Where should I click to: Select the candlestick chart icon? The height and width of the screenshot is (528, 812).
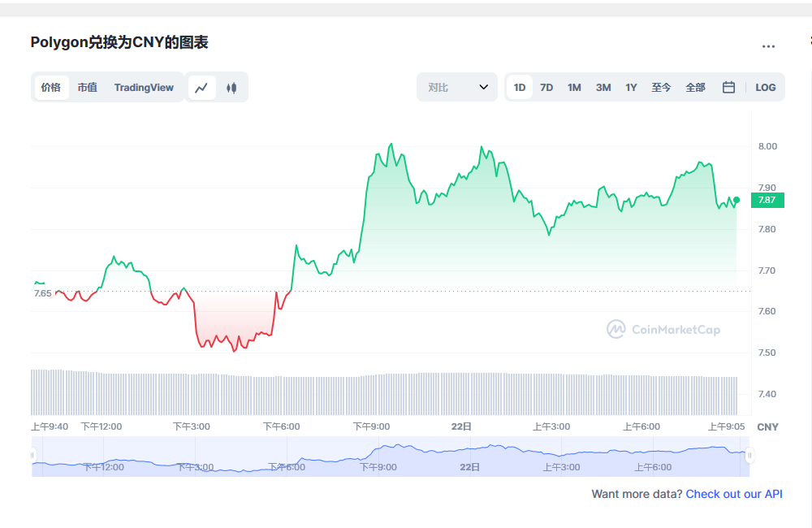click(231, 87)
